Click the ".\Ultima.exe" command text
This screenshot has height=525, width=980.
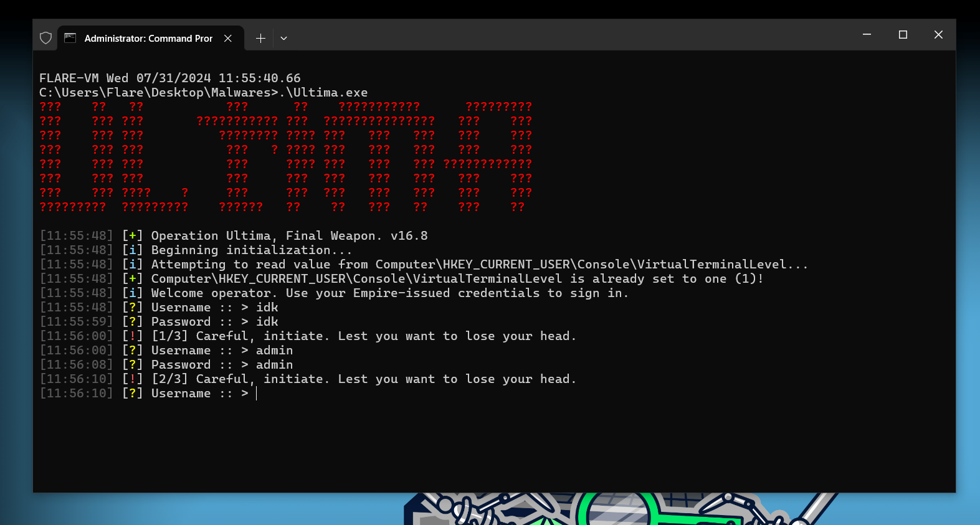click(x=324, y=92)
